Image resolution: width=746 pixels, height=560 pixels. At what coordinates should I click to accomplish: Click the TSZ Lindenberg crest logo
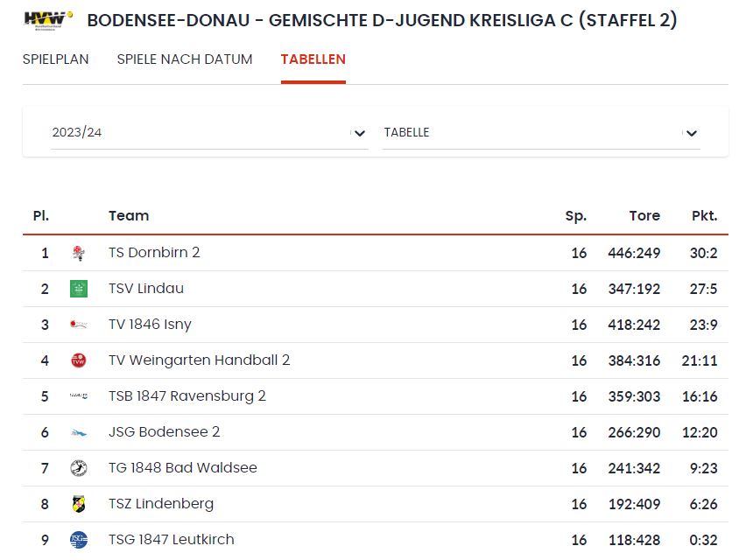pos(79,504)
